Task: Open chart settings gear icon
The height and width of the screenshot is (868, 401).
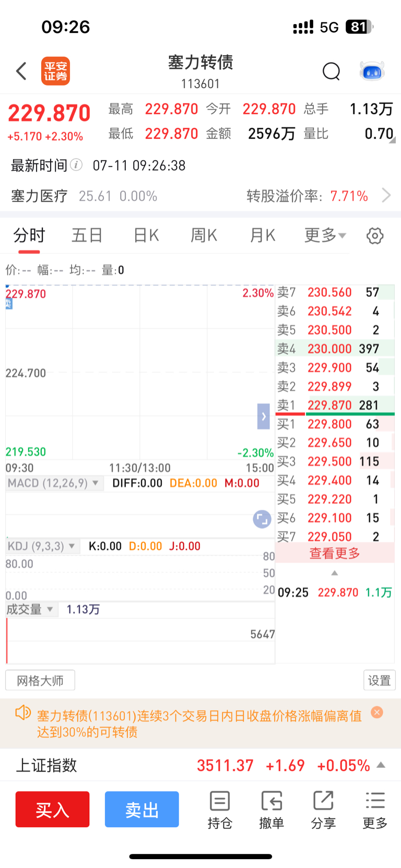Action: 374,236
